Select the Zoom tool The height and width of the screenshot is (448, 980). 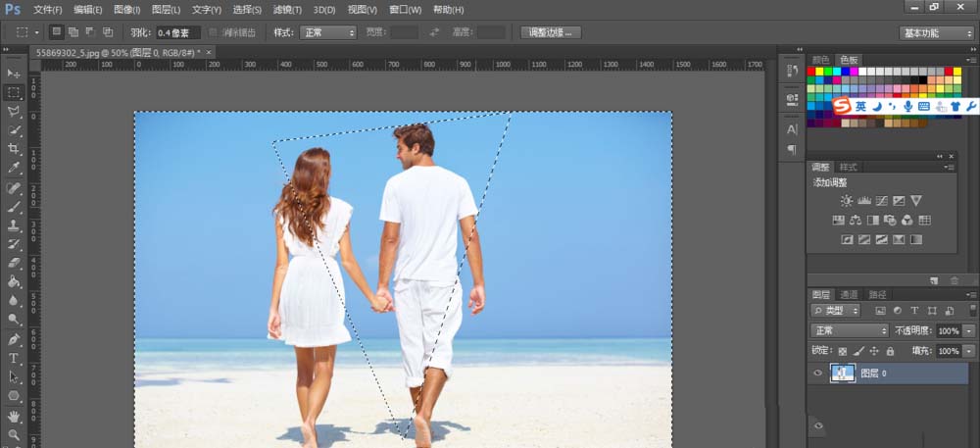(x=14, y=434)
